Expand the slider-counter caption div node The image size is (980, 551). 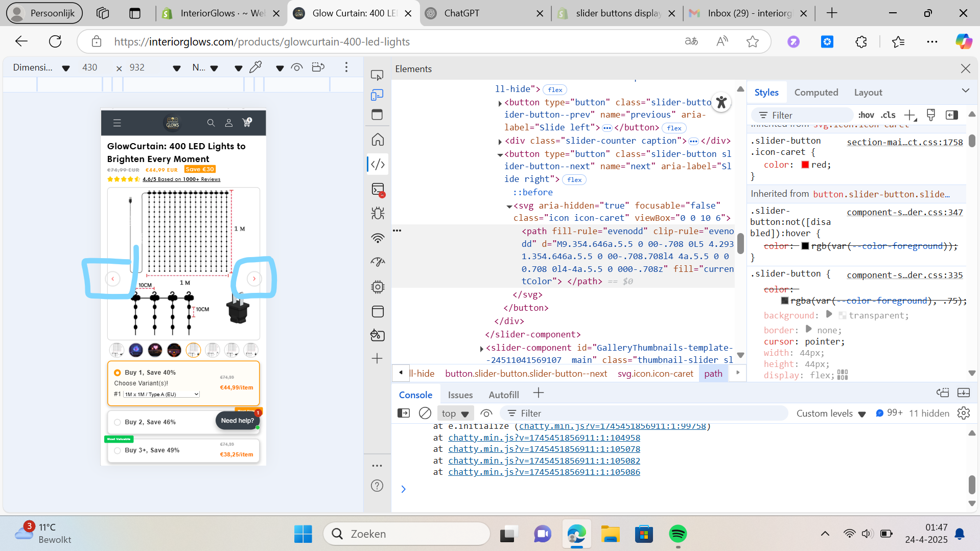[x=500, y=141]
